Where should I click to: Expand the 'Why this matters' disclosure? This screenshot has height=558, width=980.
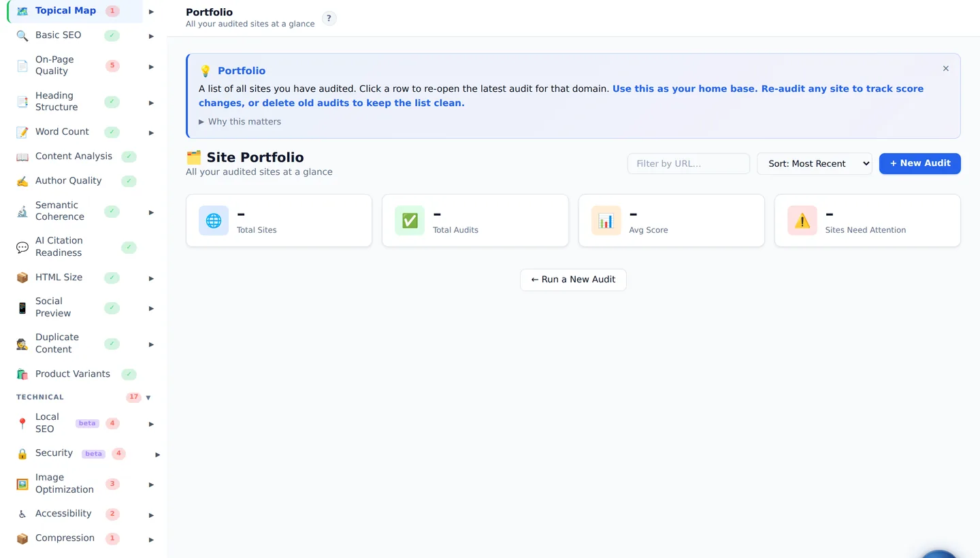coord(240,121)
